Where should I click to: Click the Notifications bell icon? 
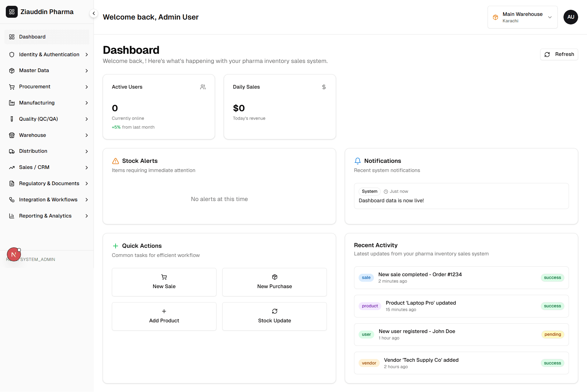357,161
